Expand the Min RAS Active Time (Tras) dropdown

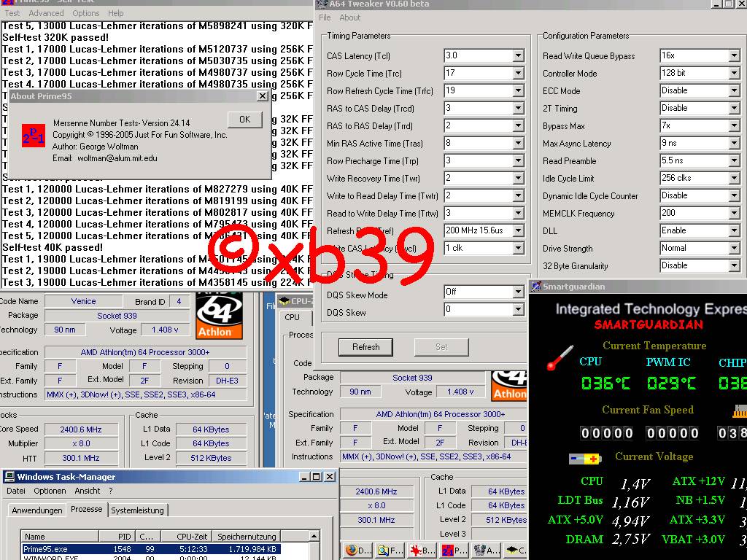(x=519, y=144)
